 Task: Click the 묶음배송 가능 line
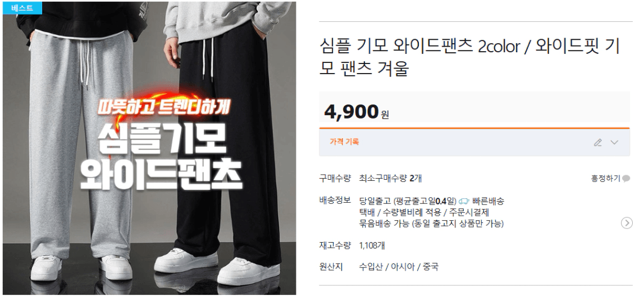(x=431, y=224)
